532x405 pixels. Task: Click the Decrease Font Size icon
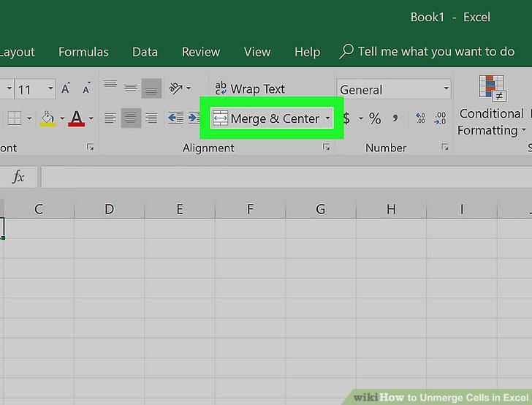pyautogui.click(x=86, y=88)
